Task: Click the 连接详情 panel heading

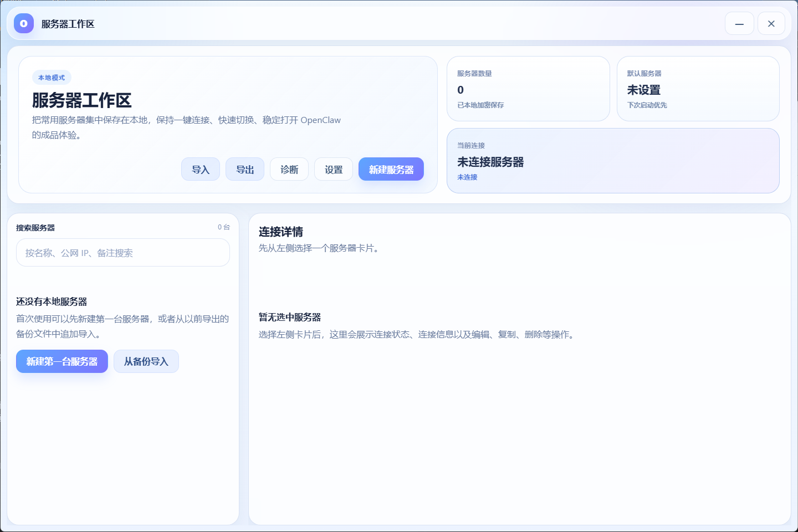Action: [x=280, y=232]
